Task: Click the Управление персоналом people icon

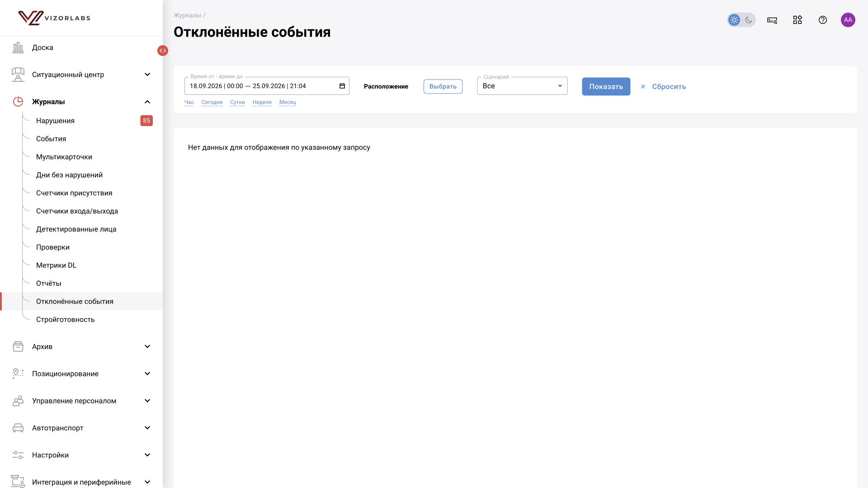Action: point(18,401)
